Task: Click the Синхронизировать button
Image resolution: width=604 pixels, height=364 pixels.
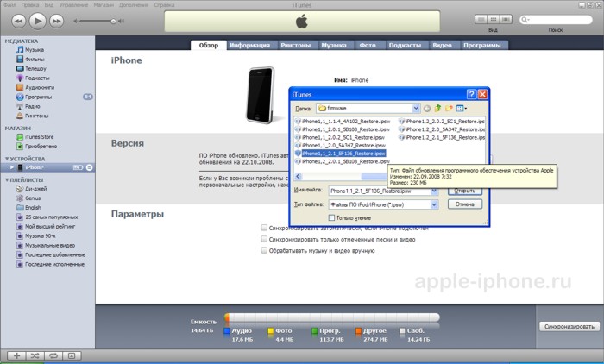Action: (569, 326)
